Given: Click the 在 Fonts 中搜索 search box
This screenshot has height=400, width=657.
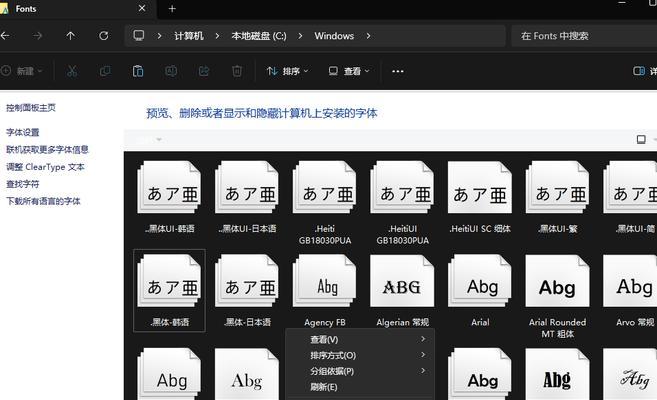Looking at the screenshot, I should tap(584, 36).
